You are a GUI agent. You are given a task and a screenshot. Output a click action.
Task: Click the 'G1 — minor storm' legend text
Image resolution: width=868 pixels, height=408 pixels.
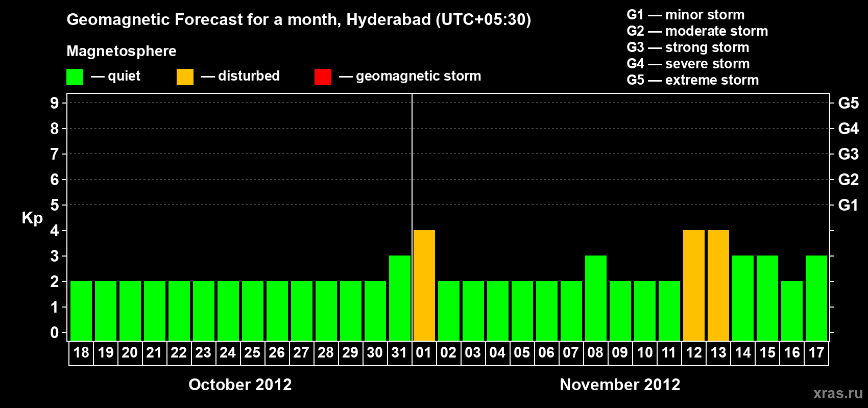tap(686, 15)
